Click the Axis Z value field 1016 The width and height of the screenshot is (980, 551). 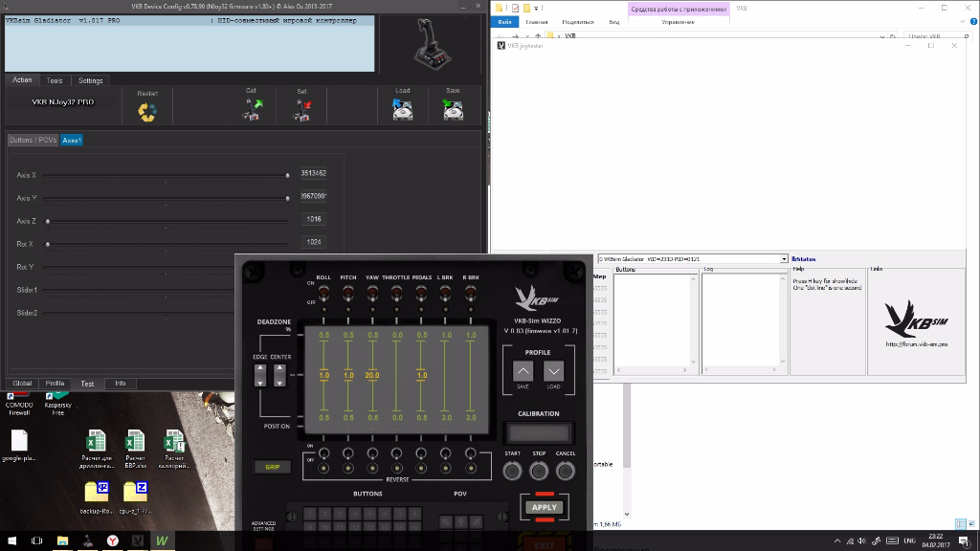pyautogui.click(x=314, y=219)
